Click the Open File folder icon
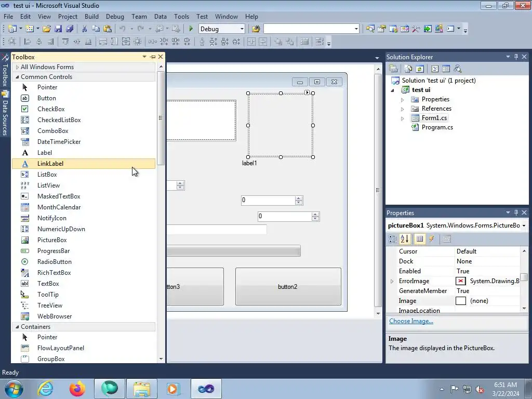 click(x=46, y=29)
